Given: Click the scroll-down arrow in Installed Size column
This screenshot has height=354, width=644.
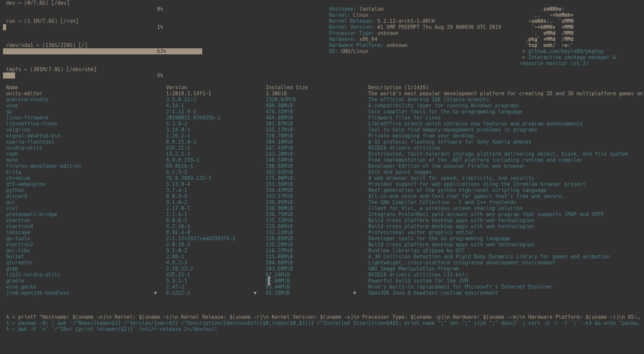Looking at the screenshot, I should pyautogui.click(x=355, y=293).
